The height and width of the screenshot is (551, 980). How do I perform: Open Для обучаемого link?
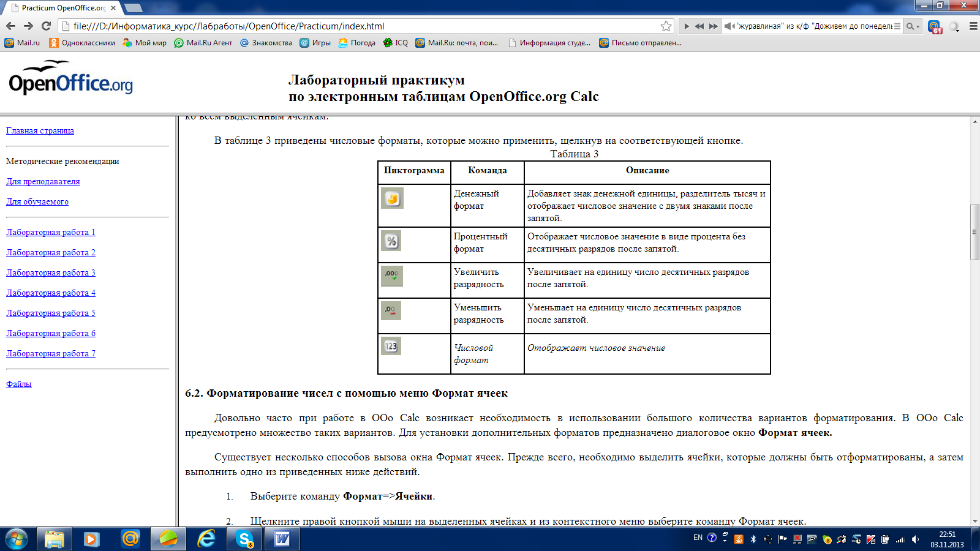37,201
